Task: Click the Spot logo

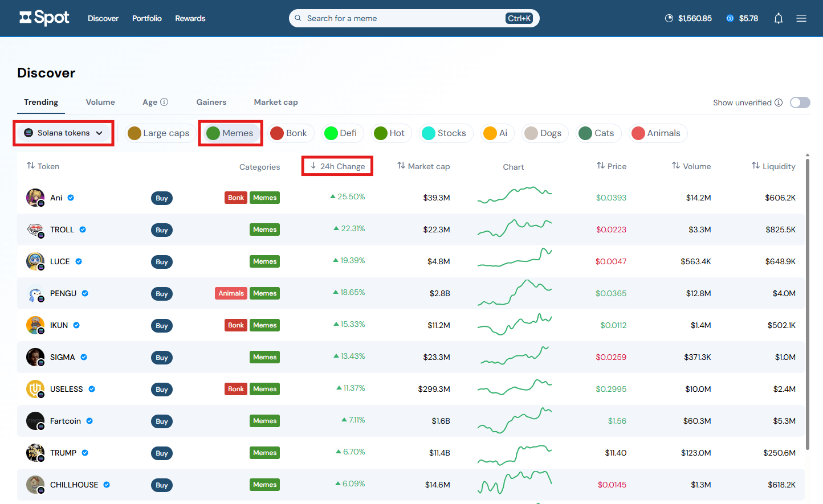Action: [44, 18]
